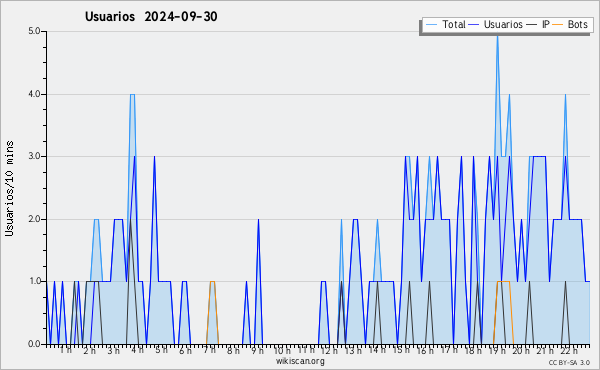Click the "5.0" y-axis value
The image size is (600, 370).
click(x=34, y=31)
